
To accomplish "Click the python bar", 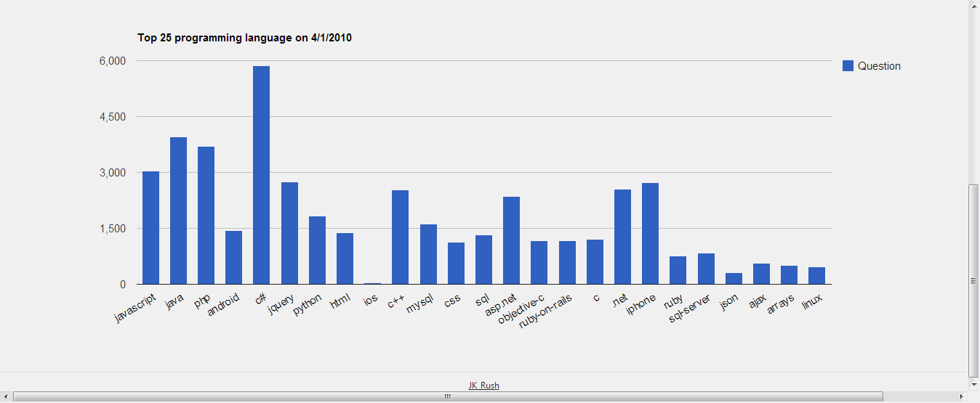I will point(317,251).
